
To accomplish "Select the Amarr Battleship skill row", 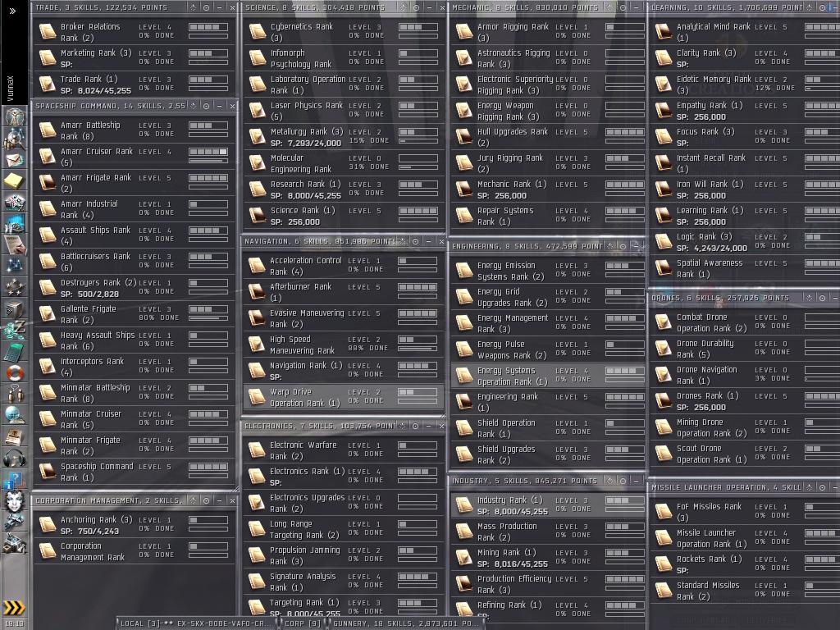I will pyautogui.click(x=135, y=130).
